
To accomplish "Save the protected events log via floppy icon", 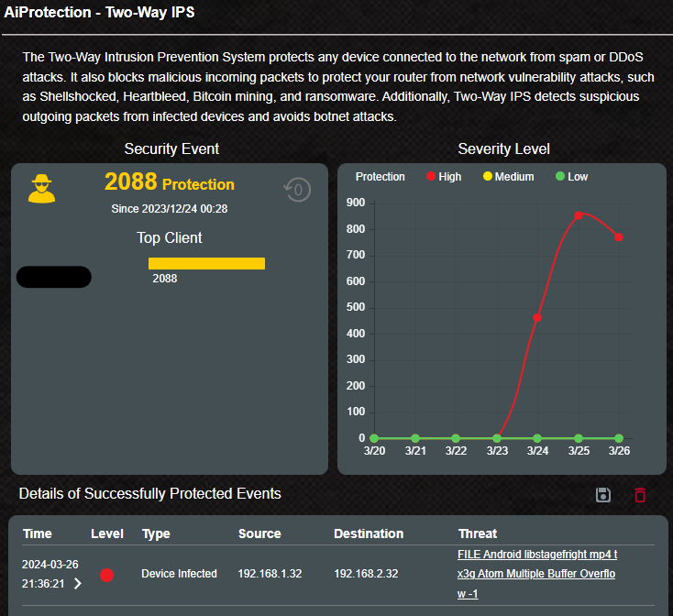I will pos(603,495).
